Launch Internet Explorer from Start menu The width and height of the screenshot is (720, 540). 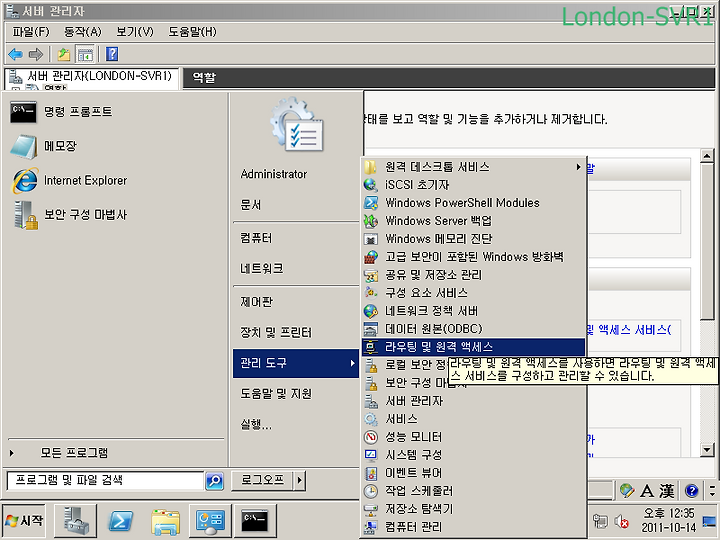115,180
